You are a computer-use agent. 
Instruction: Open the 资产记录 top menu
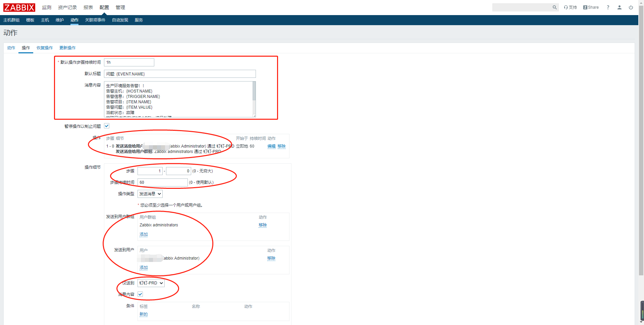point(67,7)
